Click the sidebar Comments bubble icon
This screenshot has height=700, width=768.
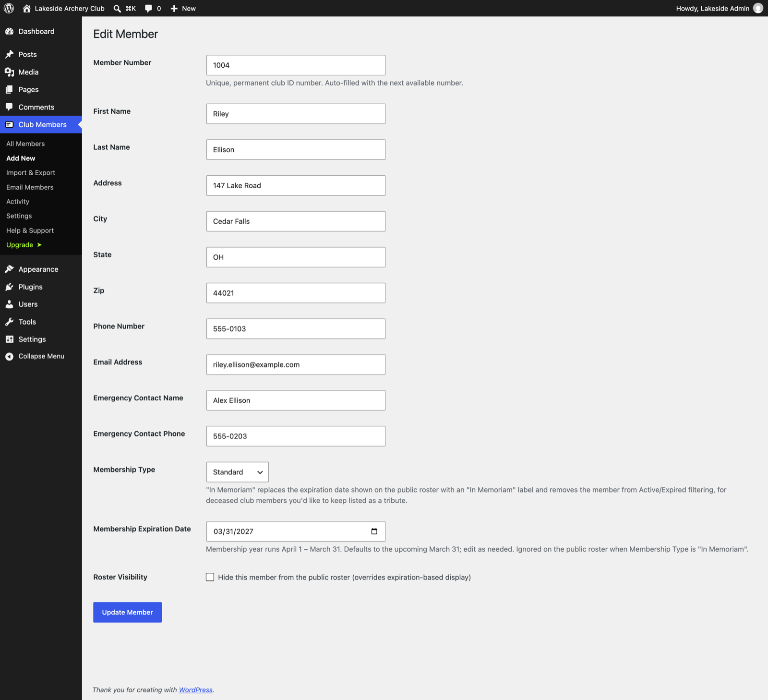10,107
